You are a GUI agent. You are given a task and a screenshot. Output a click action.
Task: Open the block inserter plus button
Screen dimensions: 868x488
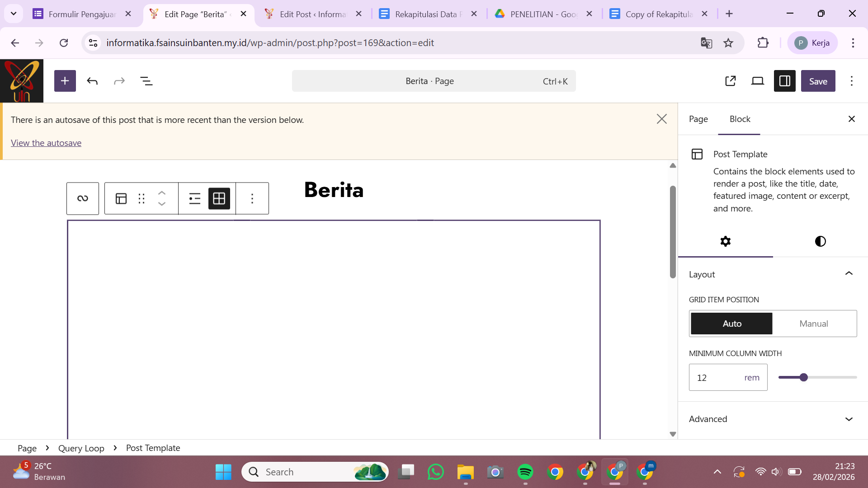(65, 81)
